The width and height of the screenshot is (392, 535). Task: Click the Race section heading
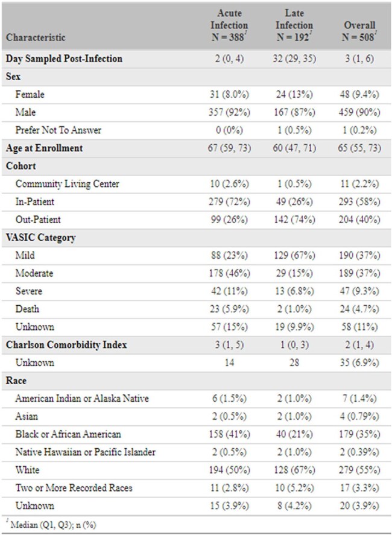[x=16, y=381]
